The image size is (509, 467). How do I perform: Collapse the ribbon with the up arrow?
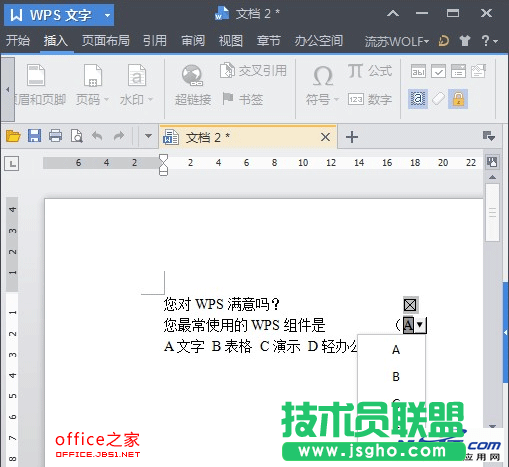pyautogui.click(x=393, y=13)
